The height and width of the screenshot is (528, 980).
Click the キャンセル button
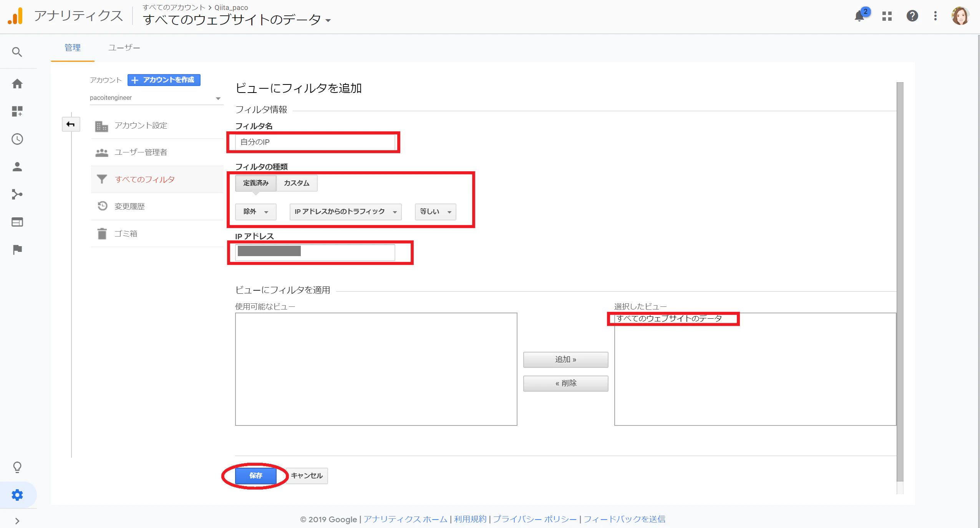[x=307, y=476]
